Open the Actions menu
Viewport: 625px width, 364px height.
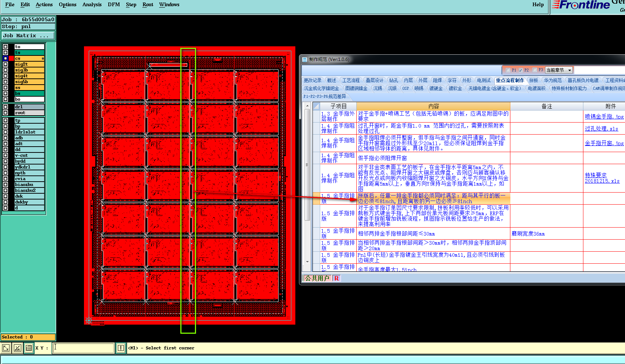(44, 5)
